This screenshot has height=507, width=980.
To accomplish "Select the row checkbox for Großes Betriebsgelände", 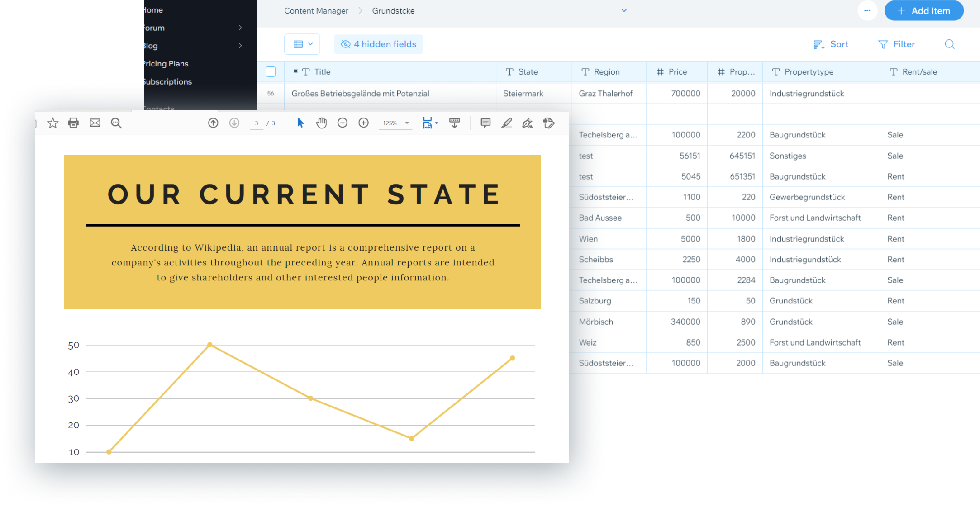I will click(271, 94).
